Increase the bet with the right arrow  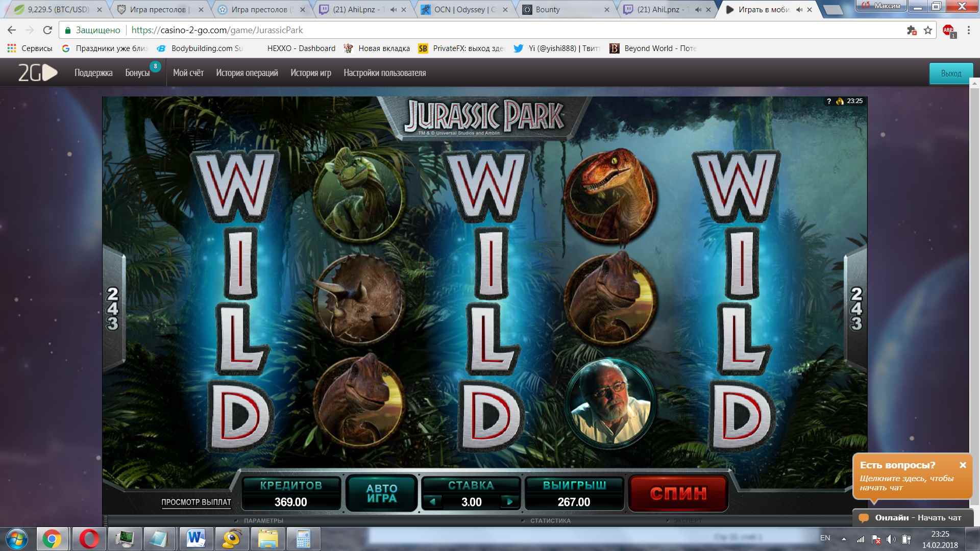[509, 502]
